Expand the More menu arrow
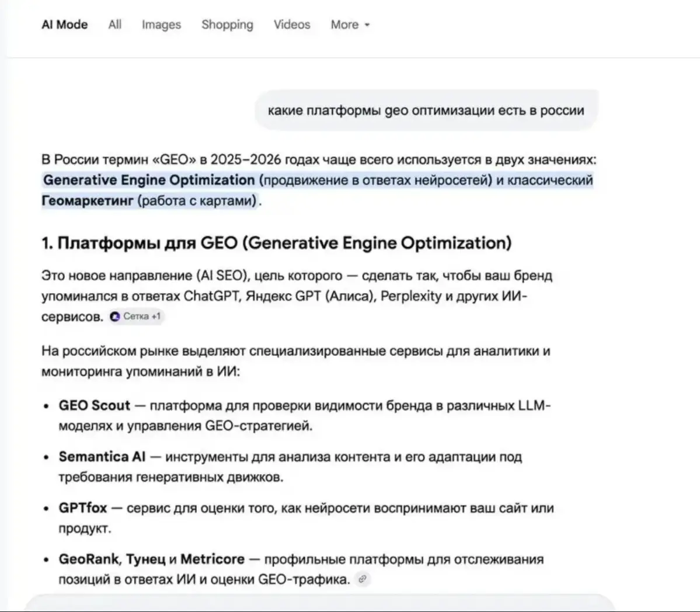The width and height of the screenshot is (700, 612). (367, 25)
